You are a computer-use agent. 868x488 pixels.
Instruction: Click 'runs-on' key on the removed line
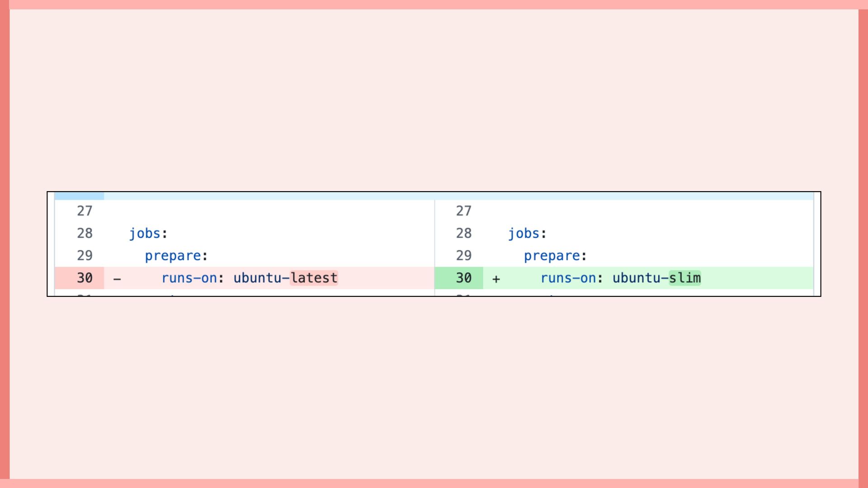click(189, 278)
